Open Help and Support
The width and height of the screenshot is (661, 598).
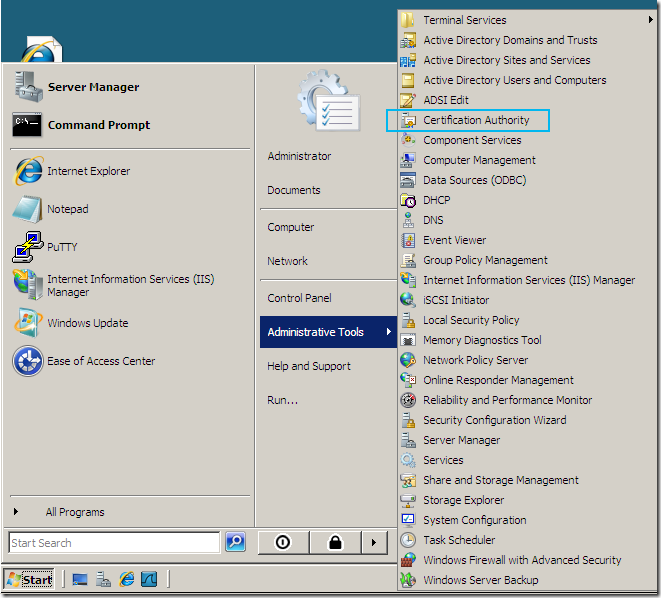[x=309, y=366]
